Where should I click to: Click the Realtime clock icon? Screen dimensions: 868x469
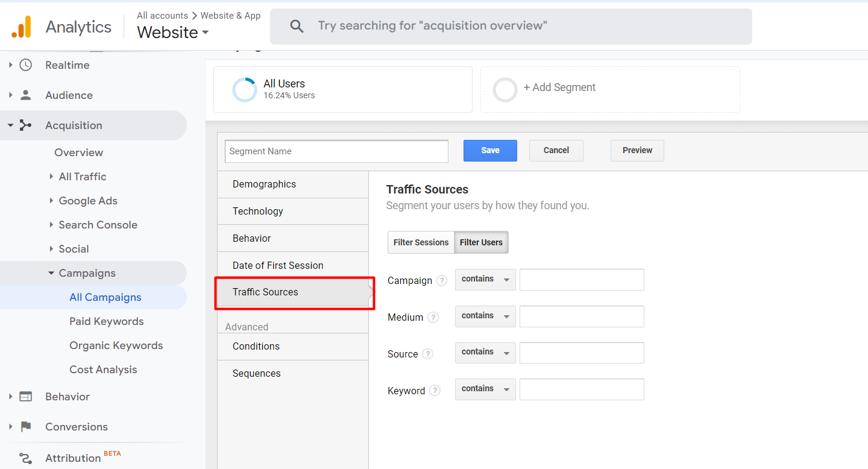(x=25, y=65)
